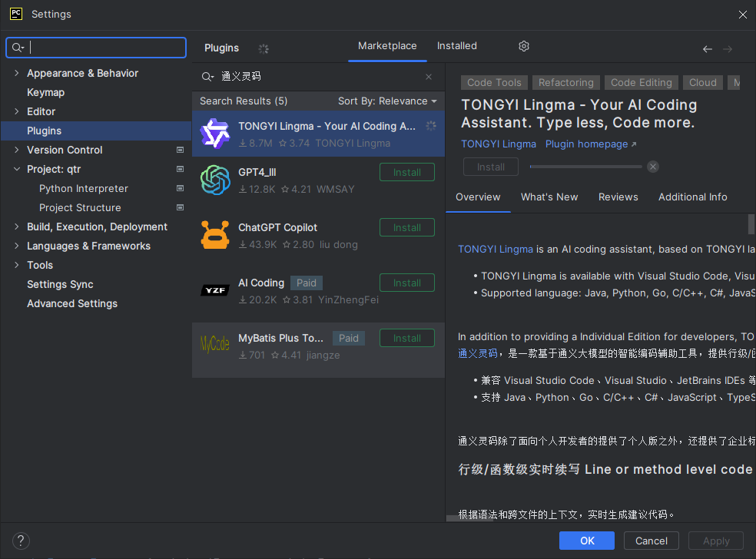
Task: Clear the plugin search query
Action: pyautogui.click(x=429, y=77)
